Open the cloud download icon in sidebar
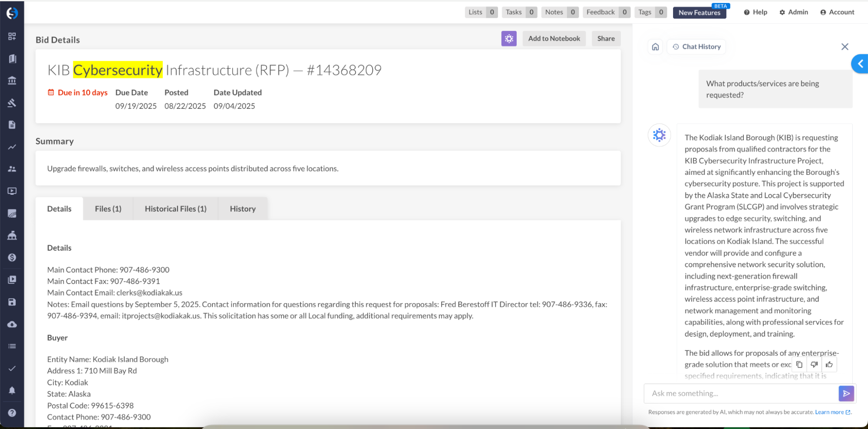The height and width of the screenshot is (429, 868). point(12,324)
